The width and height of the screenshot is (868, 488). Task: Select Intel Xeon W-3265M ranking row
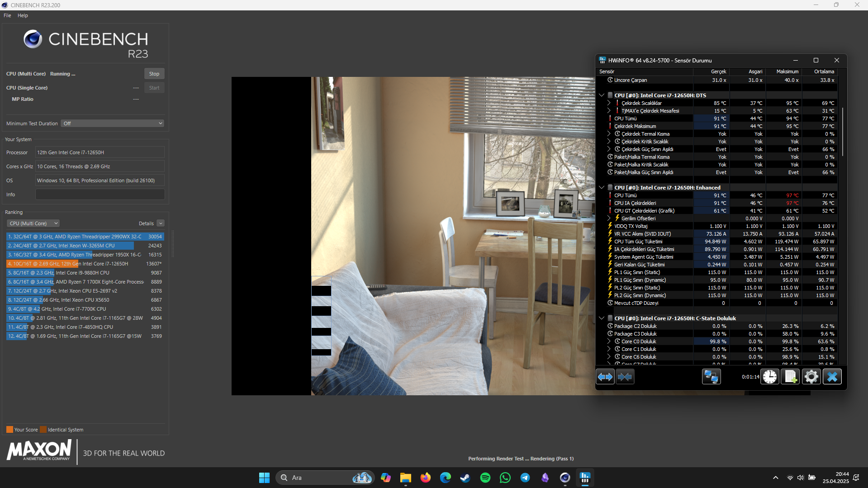pyautogui.click(x=85, y=246)
